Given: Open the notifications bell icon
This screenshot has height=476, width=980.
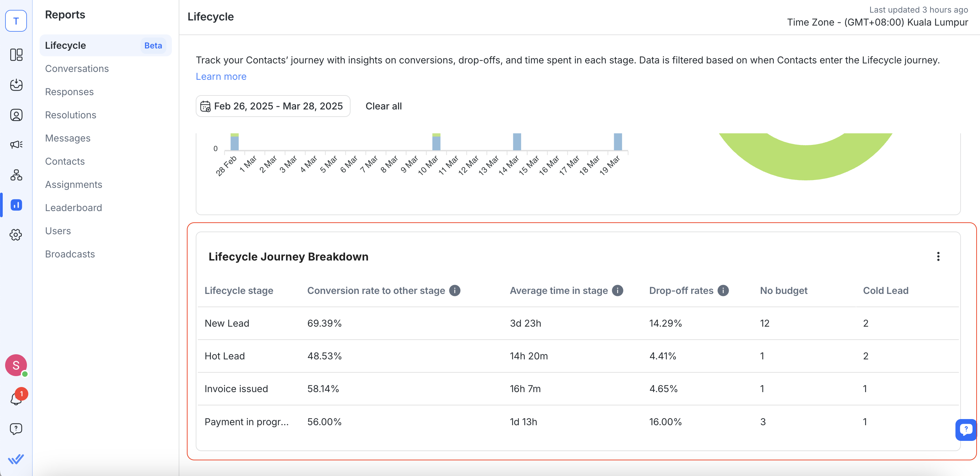Looking at the screenshot, I should (16, 398).
